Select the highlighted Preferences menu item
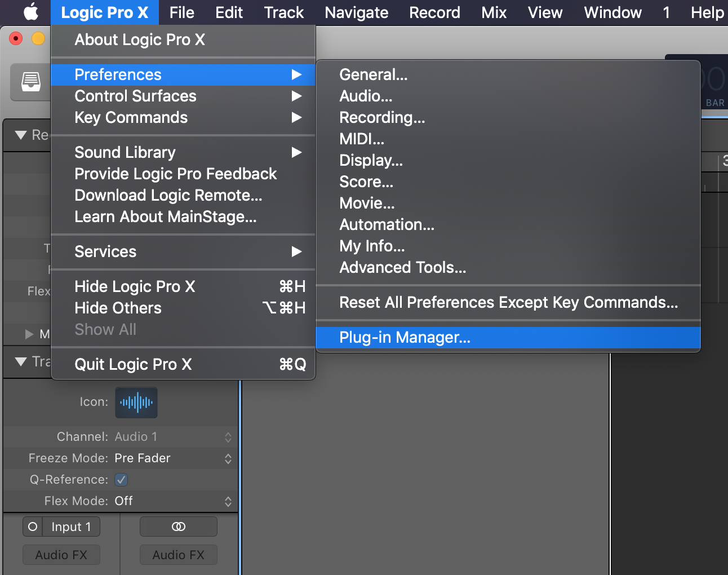728x575 pixels. [x=183, y=75]
